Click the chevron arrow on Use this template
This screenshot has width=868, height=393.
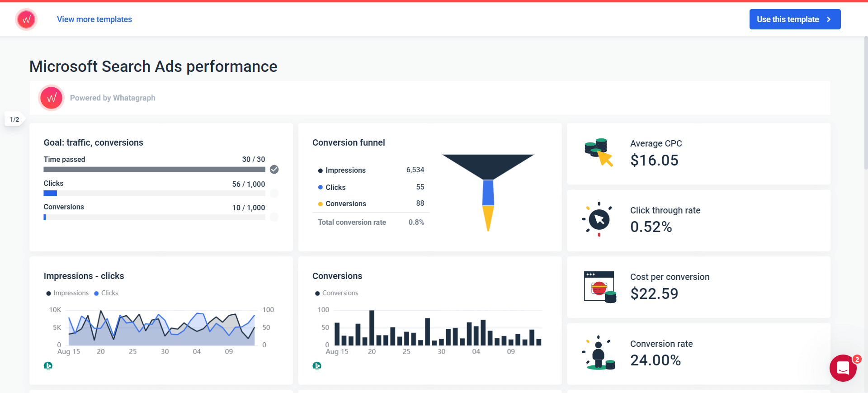tap(829, 19)
